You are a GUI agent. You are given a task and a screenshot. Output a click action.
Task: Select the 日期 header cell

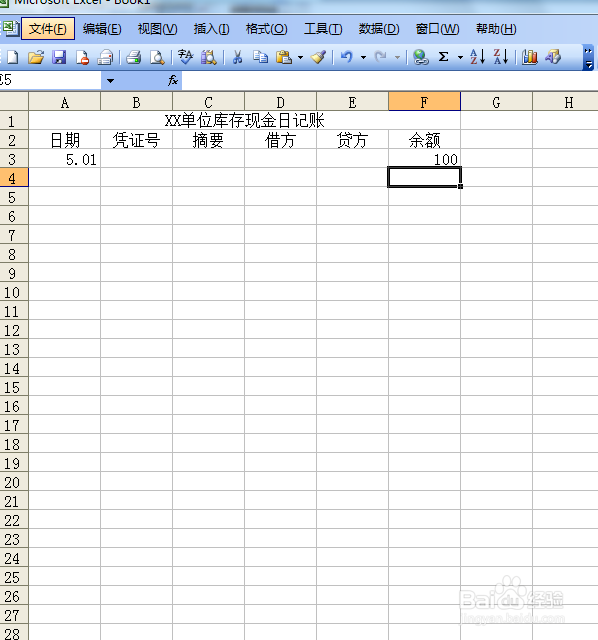(x=64, y=140)
